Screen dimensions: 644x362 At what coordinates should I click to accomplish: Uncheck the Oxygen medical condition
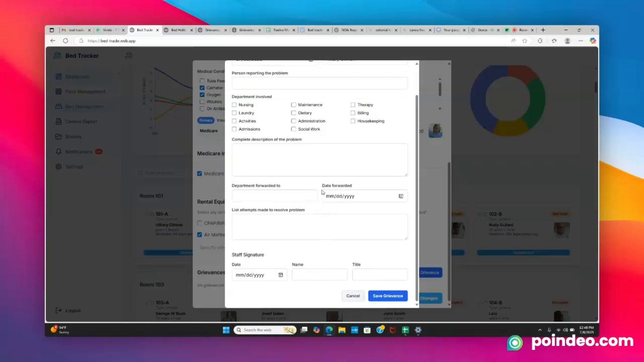[x=202, y=95]
